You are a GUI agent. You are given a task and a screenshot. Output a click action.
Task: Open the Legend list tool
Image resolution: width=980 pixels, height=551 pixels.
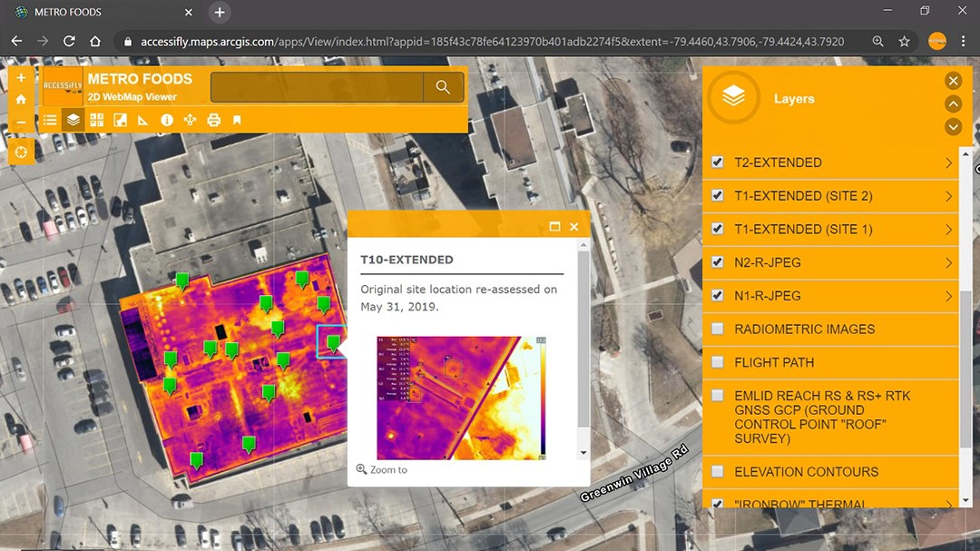[x=50, y=120]
